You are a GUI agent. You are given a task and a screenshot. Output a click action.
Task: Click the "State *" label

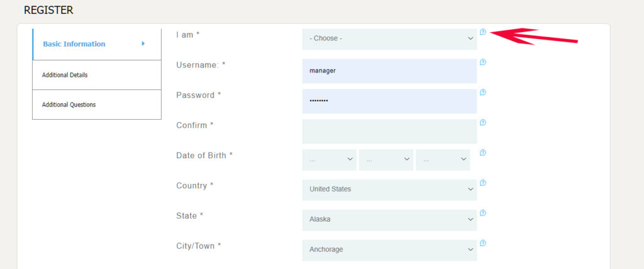pyautogui.click(x=190, y=216)
